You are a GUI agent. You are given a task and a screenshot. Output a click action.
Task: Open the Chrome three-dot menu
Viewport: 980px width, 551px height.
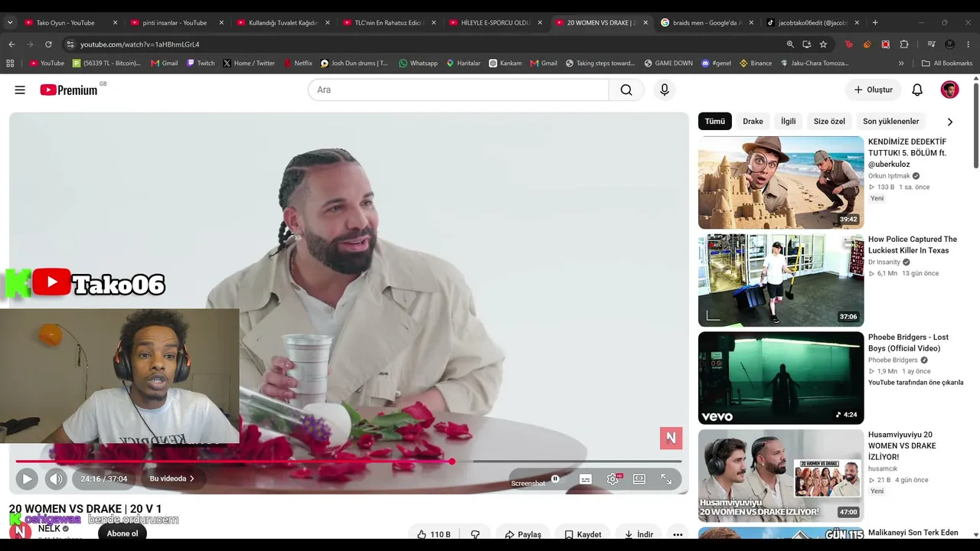(x=969, y=44)
